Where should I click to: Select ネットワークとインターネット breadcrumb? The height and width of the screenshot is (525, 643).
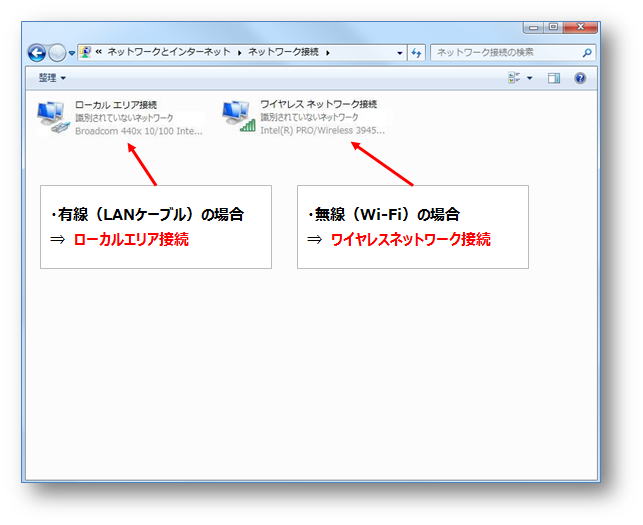click(169, 52)
